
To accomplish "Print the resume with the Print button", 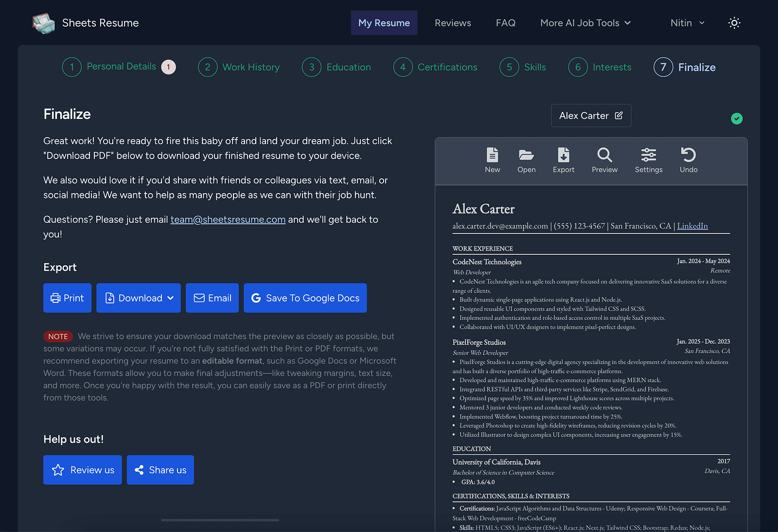I will [68, 298].
